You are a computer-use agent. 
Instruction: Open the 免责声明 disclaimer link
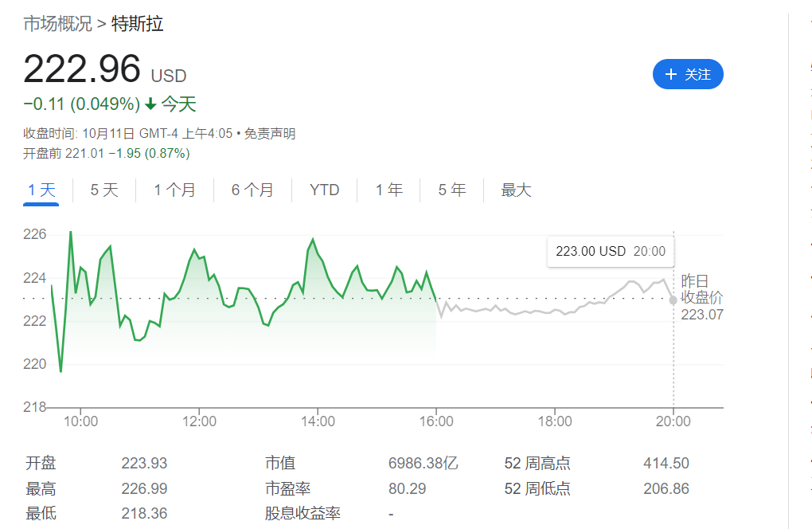pyautogui.click(x=270, y=133)
